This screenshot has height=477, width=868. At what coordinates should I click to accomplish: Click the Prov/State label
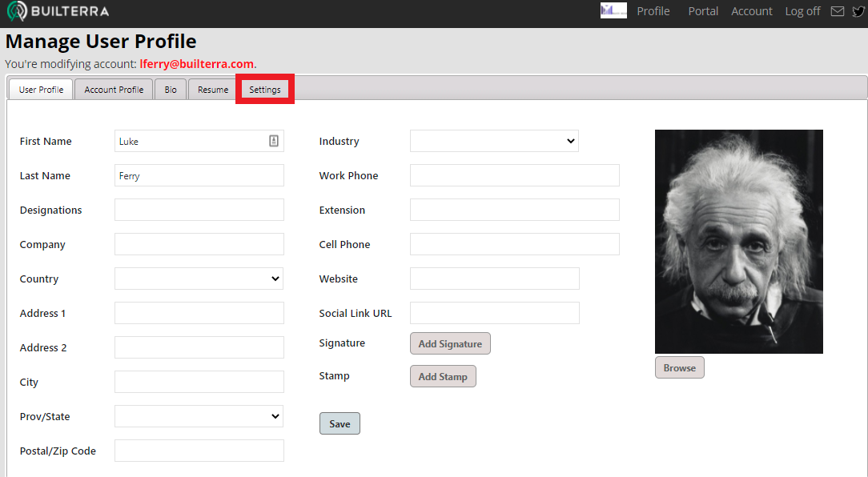(x=45, y=417)
